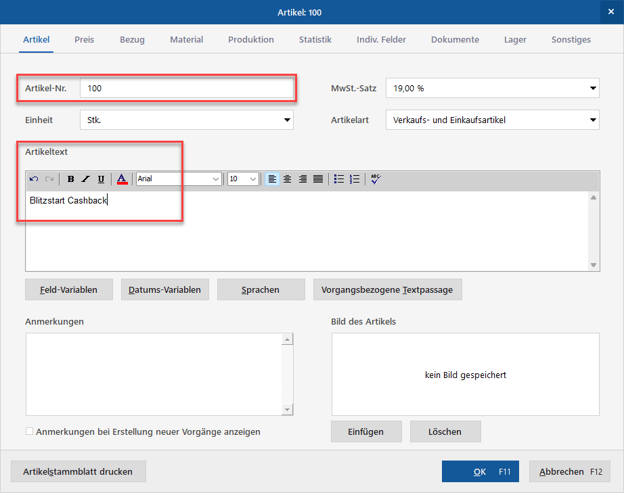Apply justified alignment in Artikeltext editor
Screen dimensions: 624x493
click(x=318, y=179)
